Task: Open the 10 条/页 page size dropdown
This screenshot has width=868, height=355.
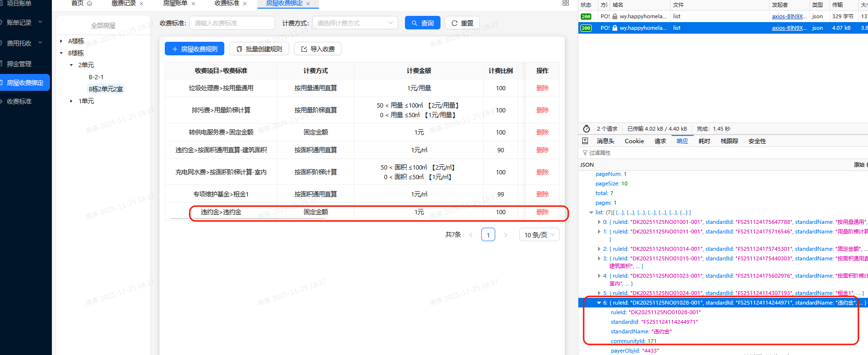Action: 539,235
